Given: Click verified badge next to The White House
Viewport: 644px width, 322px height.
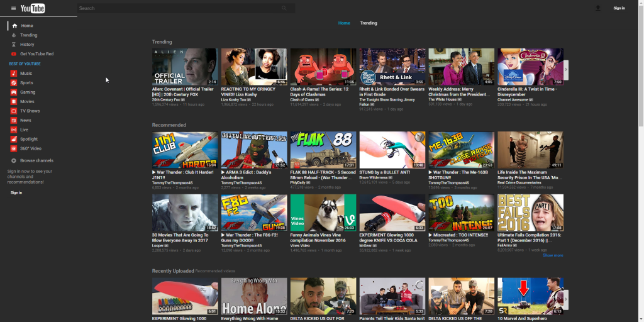Looking at the screenshot, I should [x=459, y=99].
